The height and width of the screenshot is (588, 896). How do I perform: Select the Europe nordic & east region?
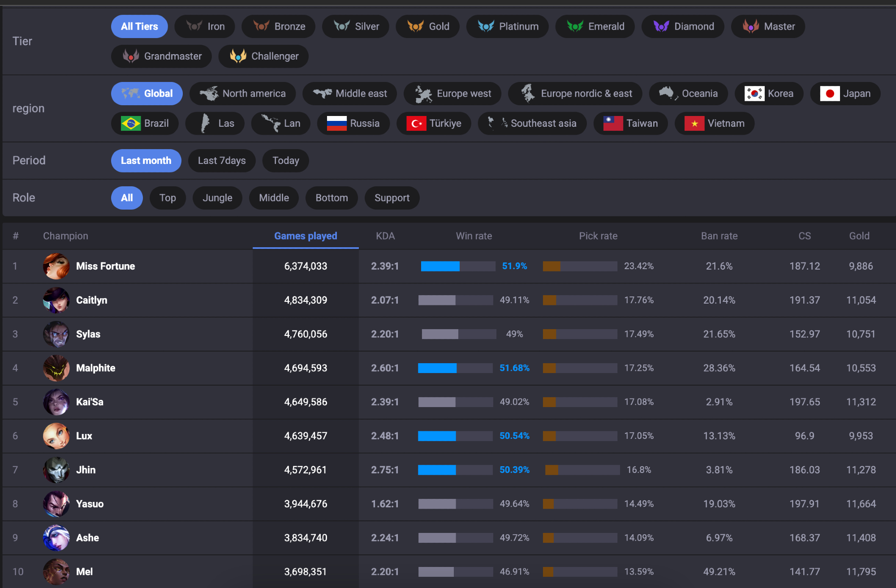(575, 94)
